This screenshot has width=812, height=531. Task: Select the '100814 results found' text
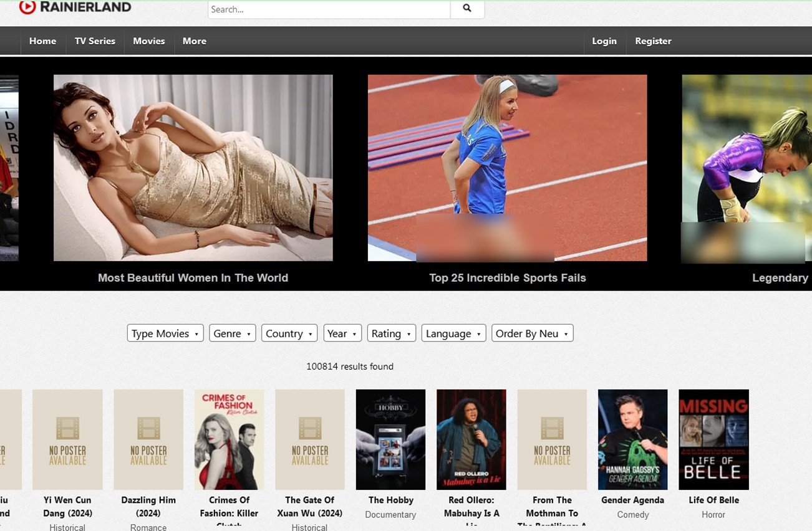350,366
